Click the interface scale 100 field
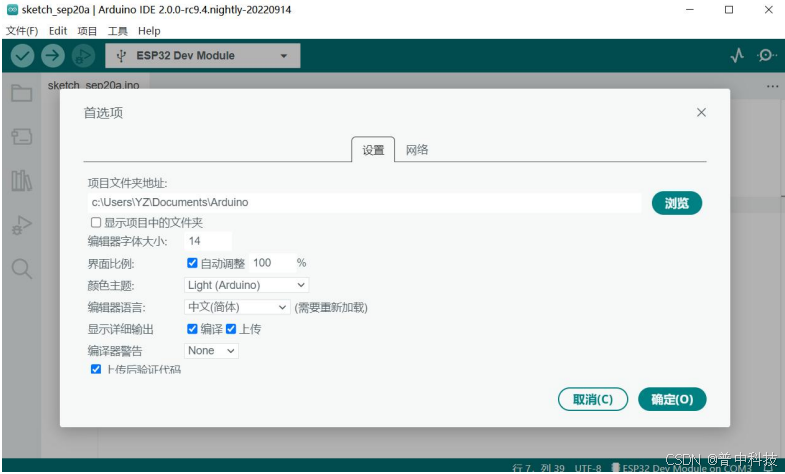785x474 pixels. point(272,263)
